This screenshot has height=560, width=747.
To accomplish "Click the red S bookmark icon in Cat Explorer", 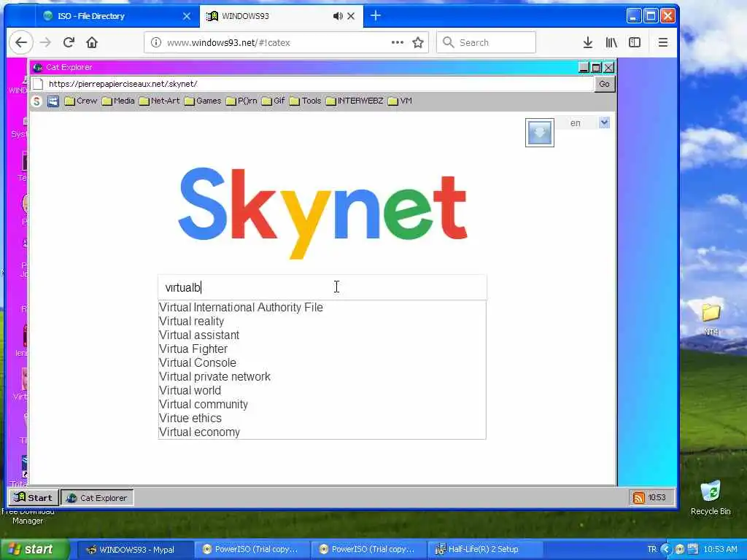I will point(36,101).
